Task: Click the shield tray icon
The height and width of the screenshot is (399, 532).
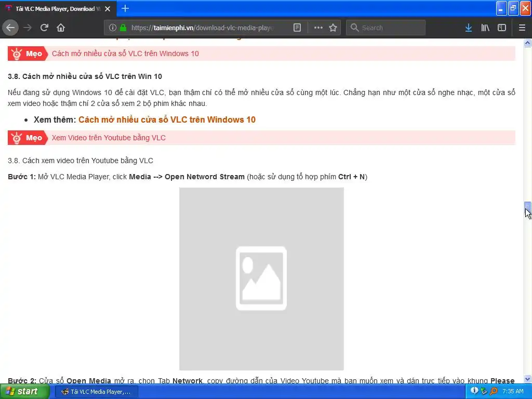Action: 484,391
